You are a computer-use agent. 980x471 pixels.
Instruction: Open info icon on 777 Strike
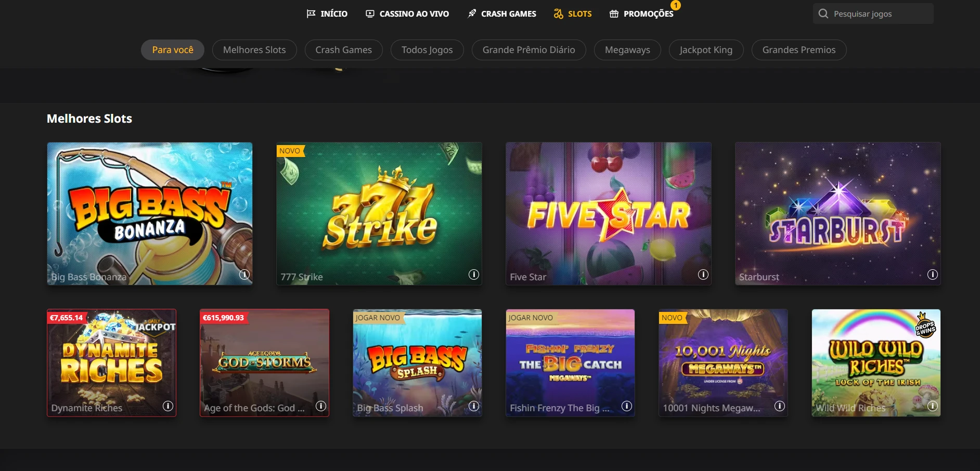(x=474, y=274)
